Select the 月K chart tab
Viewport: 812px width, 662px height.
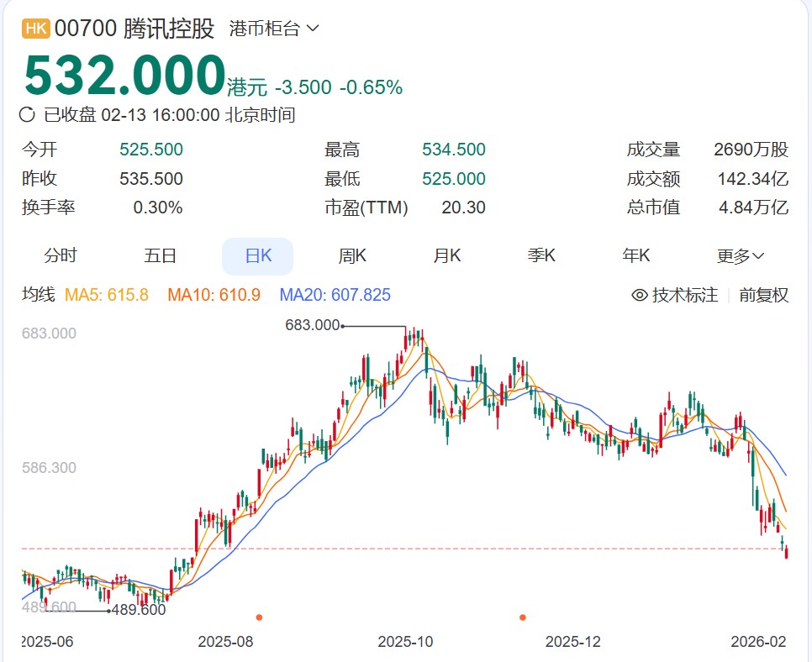pos(447,255)
